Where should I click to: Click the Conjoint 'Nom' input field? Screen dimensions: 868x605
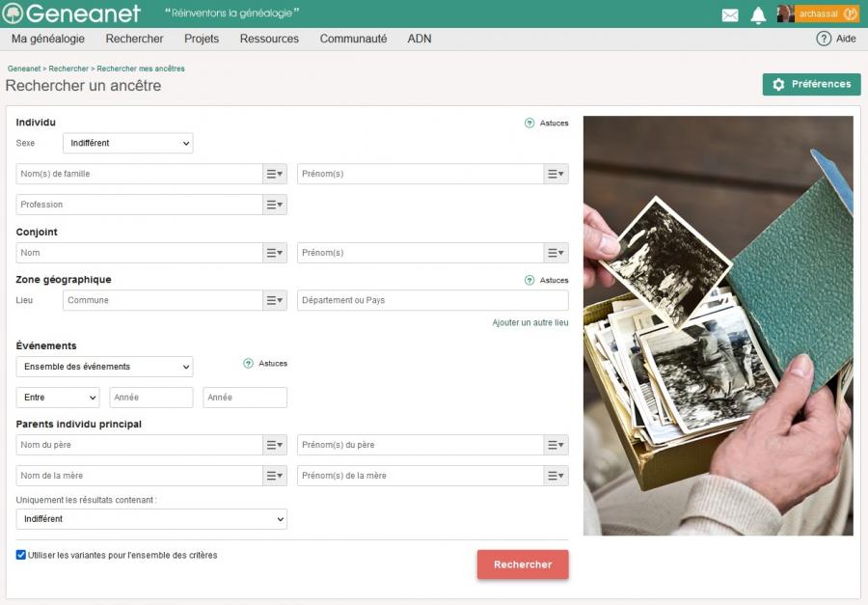click(139, 253)
